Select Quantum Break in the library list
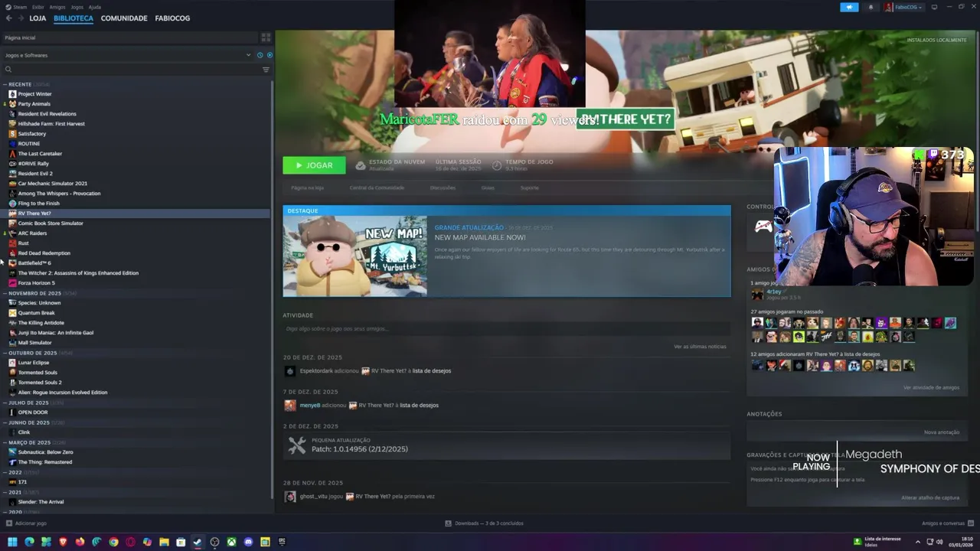The width and height of the screenshot is (980, 551). [x=36, y=313]
